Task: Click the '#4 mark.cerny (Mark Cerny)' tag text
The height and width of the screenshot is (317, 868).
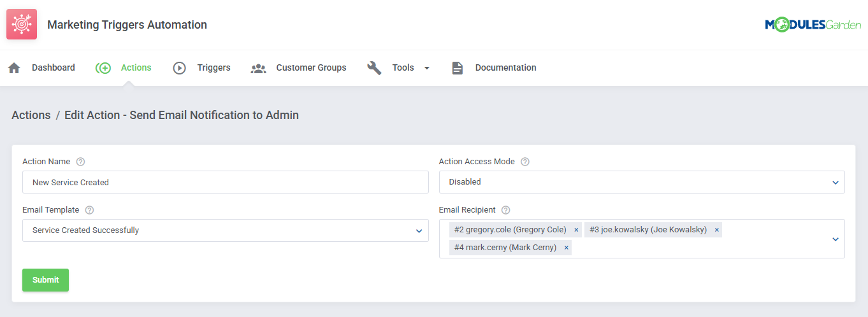Action: click(505, 248)
